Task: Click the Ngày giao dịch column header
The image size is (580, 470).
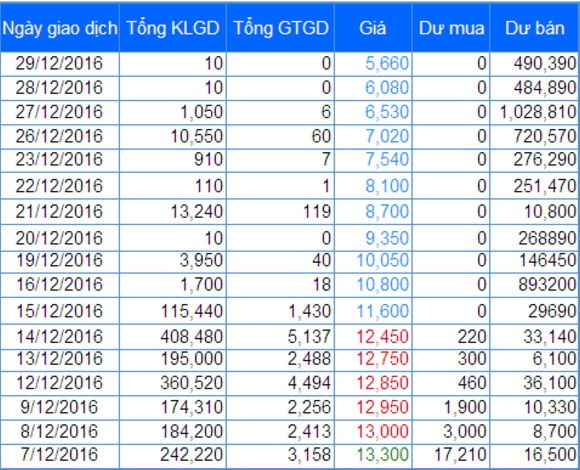Action: click(x=60, y=28)
